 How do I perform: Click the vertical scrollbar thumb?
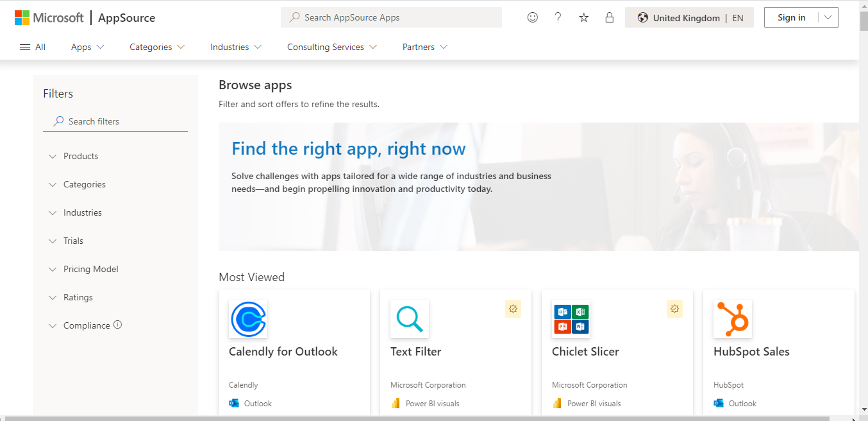[x=864, y=21]
